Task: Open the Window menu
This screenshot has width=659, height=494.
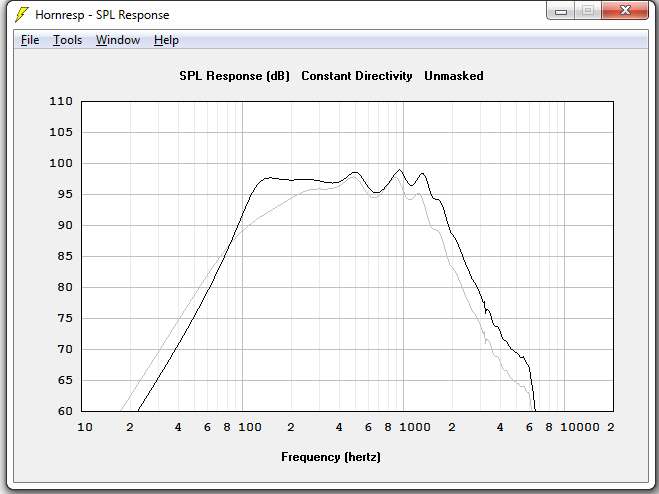Action: pos(118,40)
